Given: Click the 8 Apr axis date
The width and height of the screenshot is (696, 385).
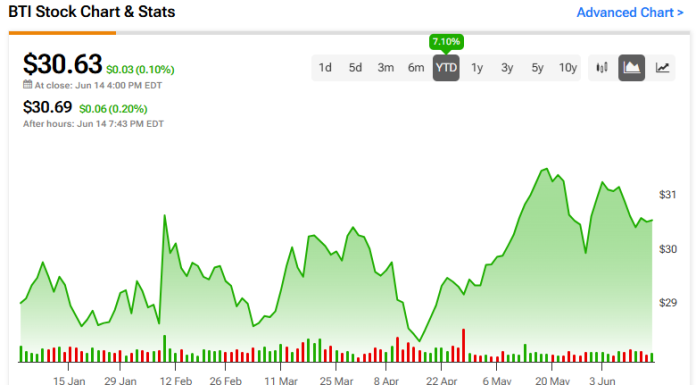Looking at the screenshot, I should pyautogui.click(x=386, y=381).
